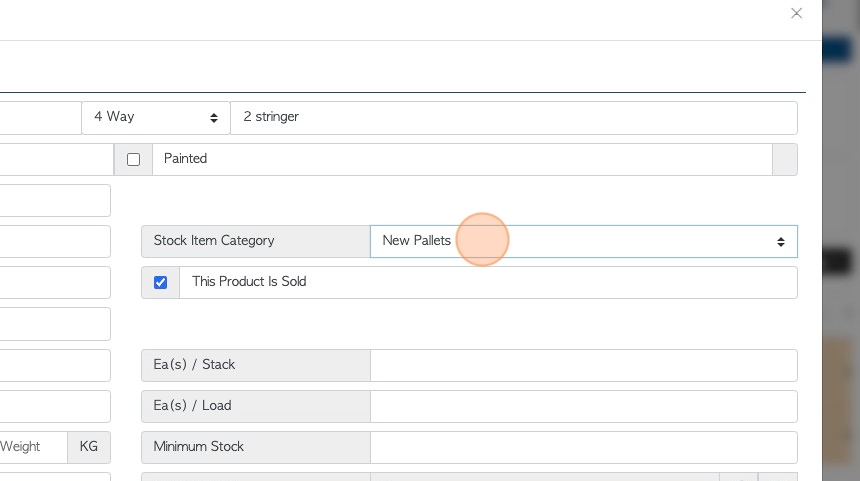Click the KG unit box

coord(89,447)
